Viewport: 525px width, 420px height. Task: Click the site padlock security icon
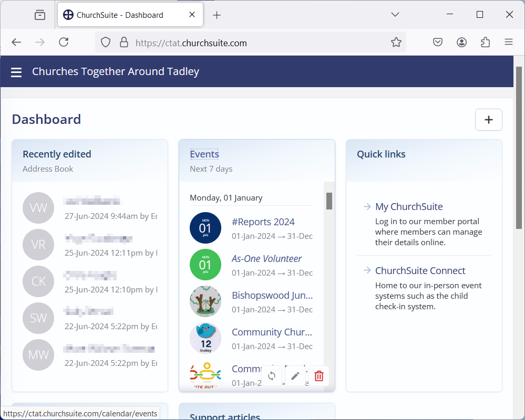coord(124,42)
